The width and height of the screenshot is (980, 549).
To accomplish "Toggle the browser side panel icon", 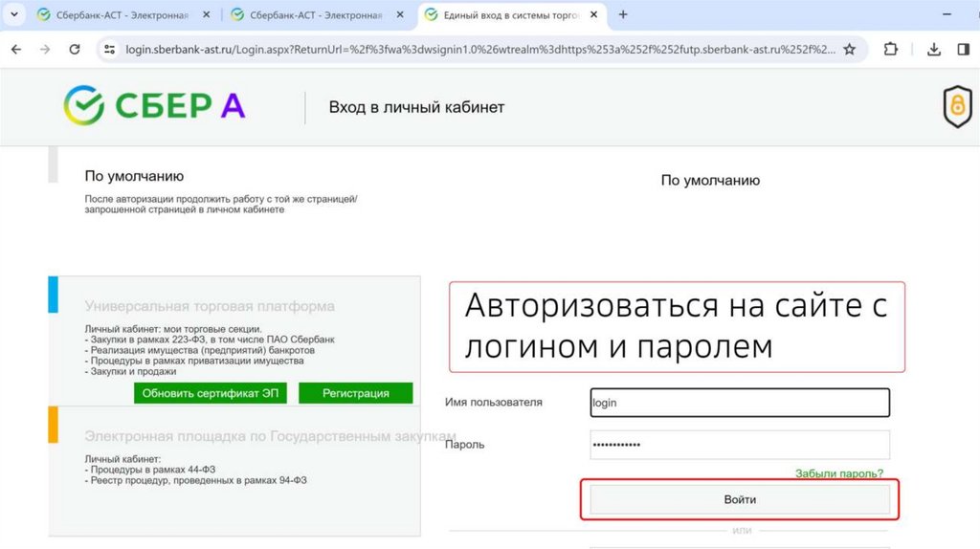I will coord(964,50).
